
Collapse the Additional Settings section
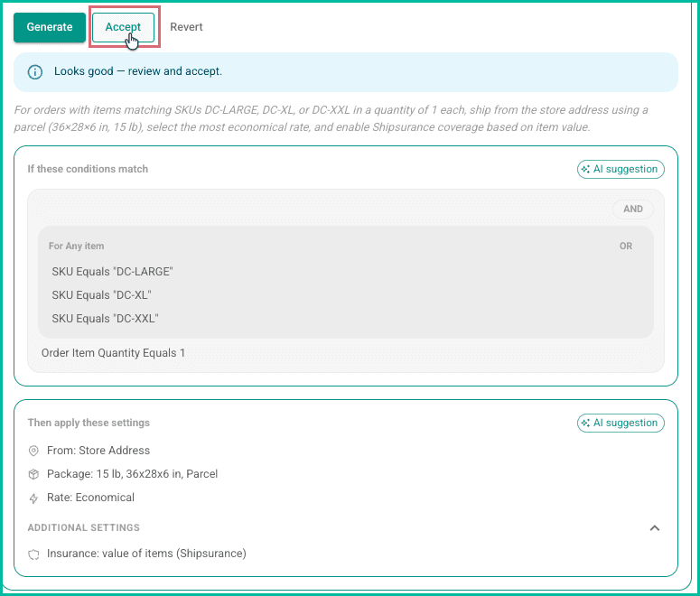click(655, 528)
